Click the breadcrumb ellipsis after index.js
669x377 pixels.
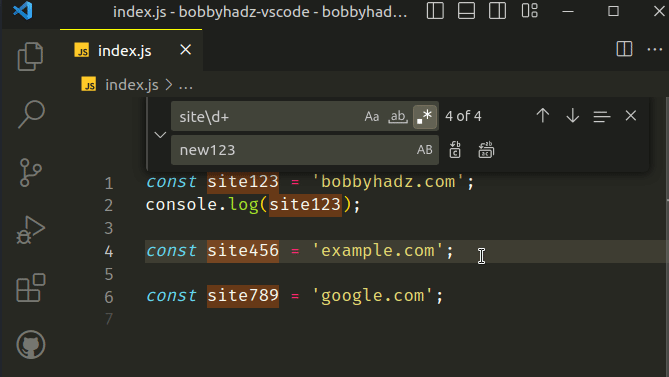[x=186, y=86]
